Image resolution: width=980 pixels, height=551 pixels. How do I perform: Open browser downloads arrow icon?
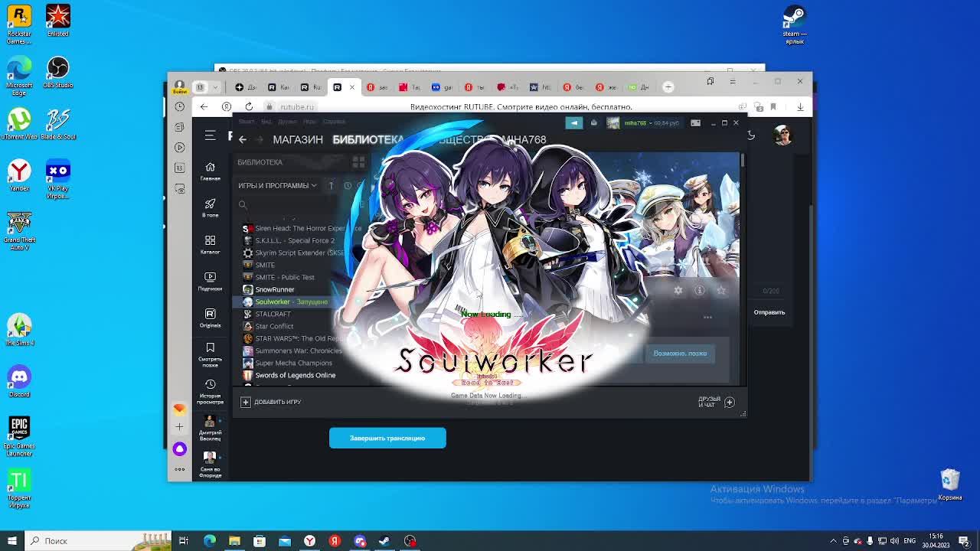[x=800, y=106]
